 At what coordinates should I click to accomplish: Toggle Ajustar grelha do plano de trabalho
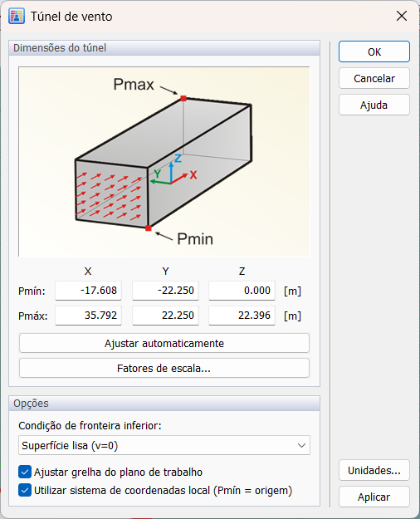pyautogui.click(x=25, y=472)
